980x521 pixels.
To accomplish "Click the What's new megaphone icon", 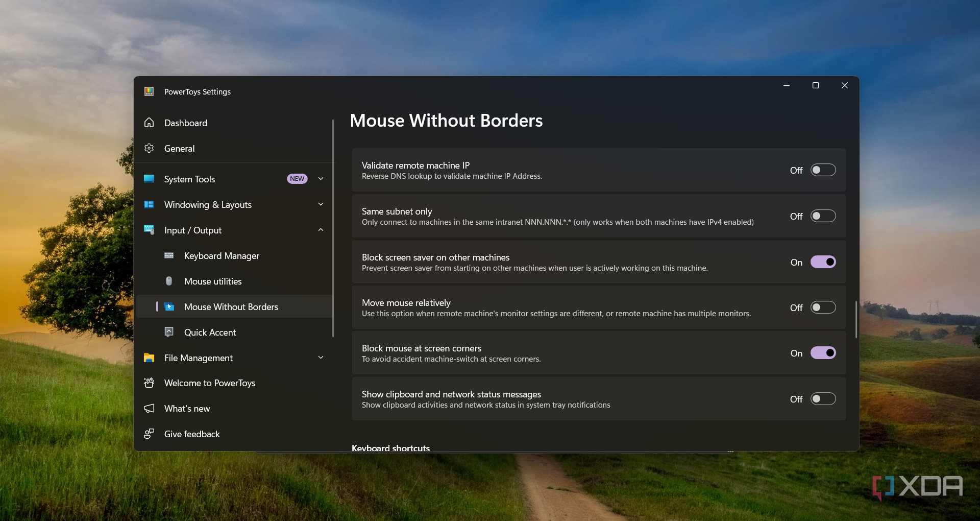I will point(149,408).
